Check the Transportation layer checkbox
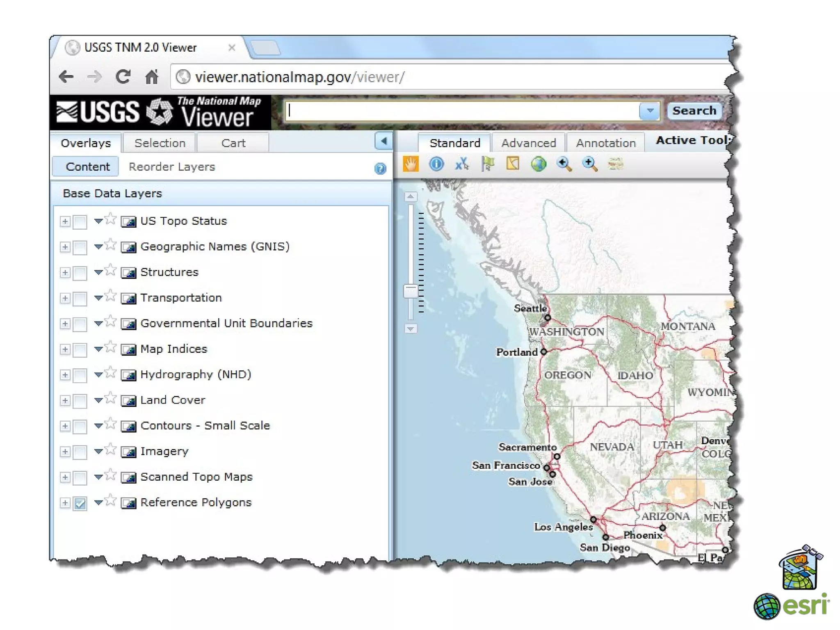 (x=80, y=298)
